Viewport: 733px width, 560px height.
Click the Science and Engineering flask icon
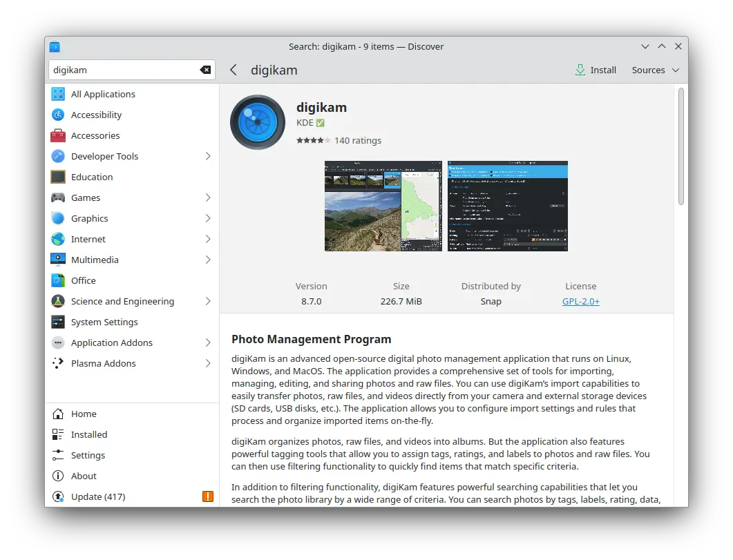pyautogui.click(x=58, y=301)
